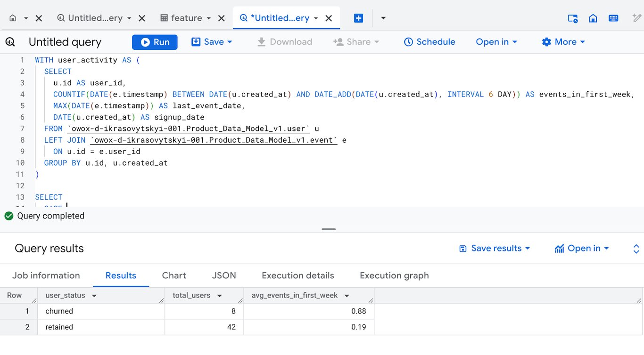Image resolution: width=644 pixels, height=355 pixels.
Task: Click the disabled Download button
Action: click(284, 42)
